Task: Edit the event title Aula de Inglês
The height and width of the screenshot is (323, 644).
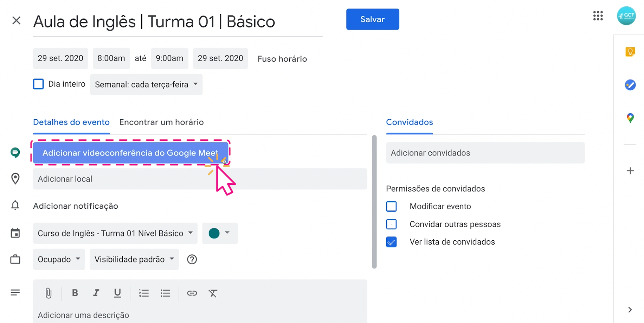Action: pyautogui.click(x=178, y=22)
